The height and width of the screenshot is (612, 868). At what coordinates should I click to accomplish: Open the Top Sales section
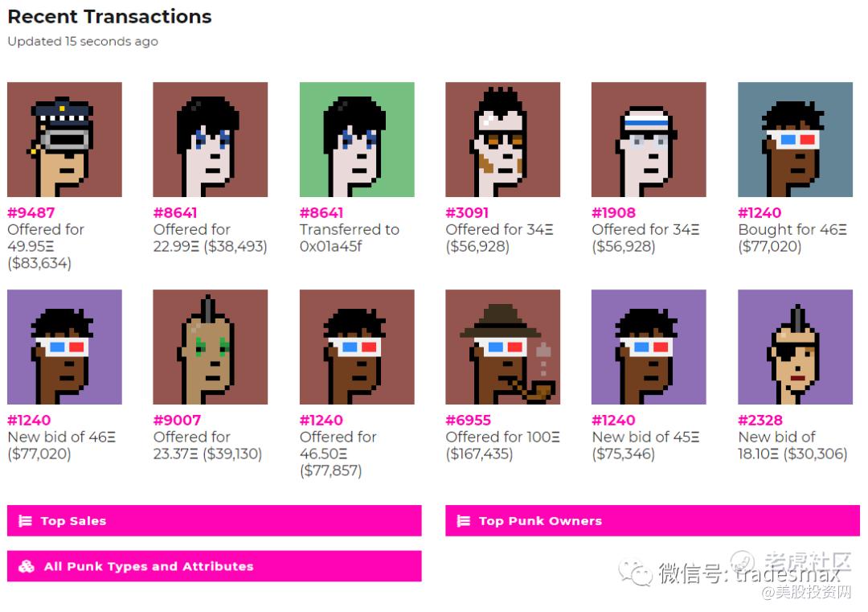[x=215, y=520]
